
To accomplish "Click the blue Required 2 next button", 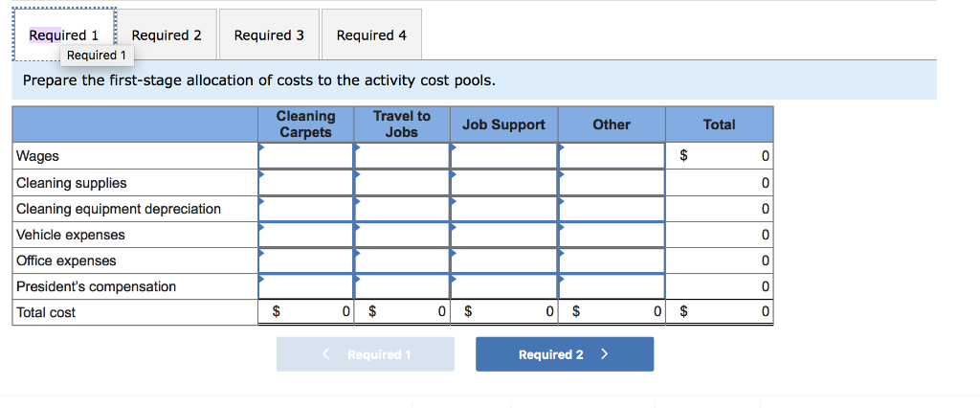I will 564,354.
